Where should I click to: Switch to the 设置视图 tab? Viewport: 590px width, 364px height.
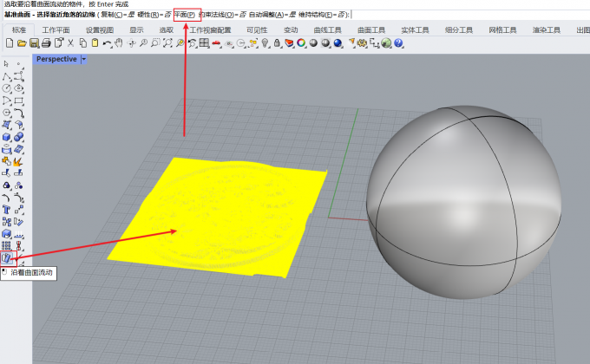pos(100,30)
